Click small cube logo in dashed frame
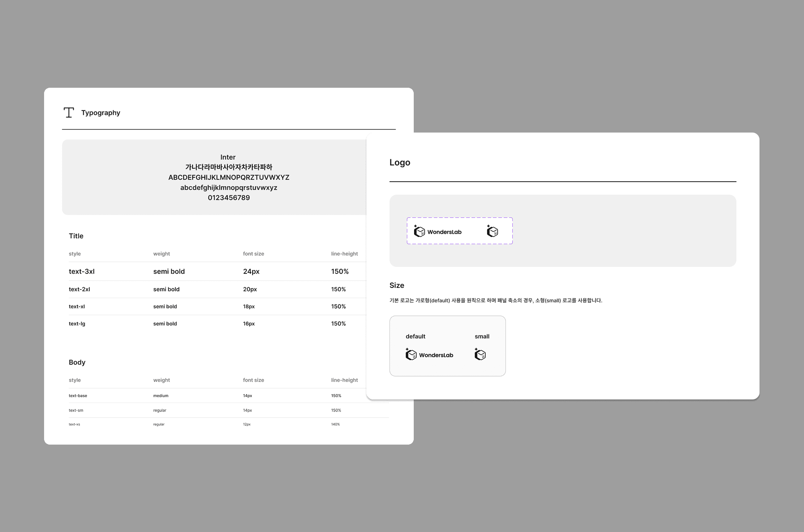This screenshot has width=804, height=532. [492, 231]
